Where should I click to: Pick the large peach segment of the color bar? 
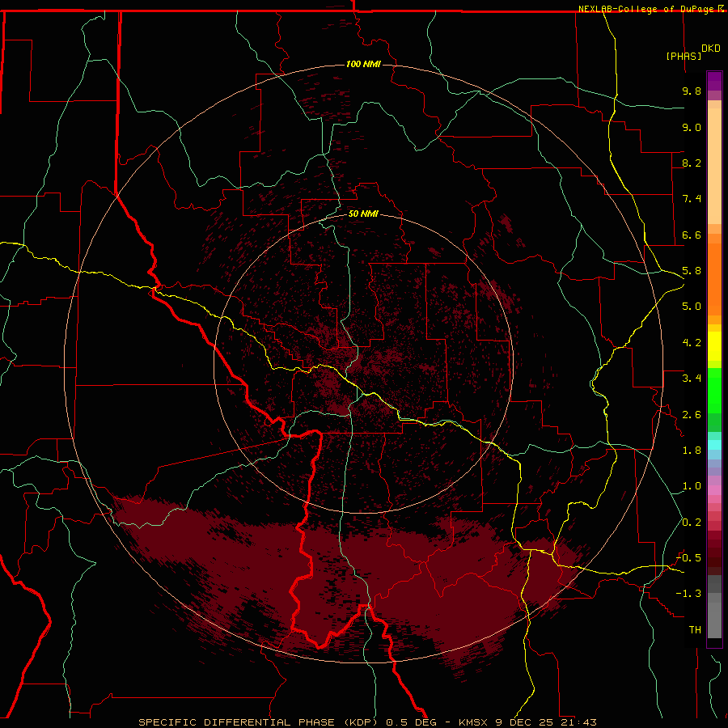coord(714,166)
